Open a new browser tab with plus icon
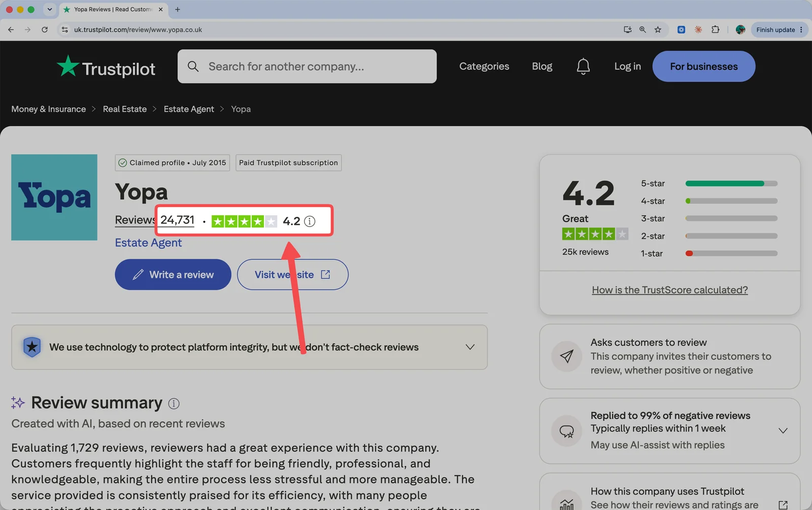812x510 pixels. point(178,9)
